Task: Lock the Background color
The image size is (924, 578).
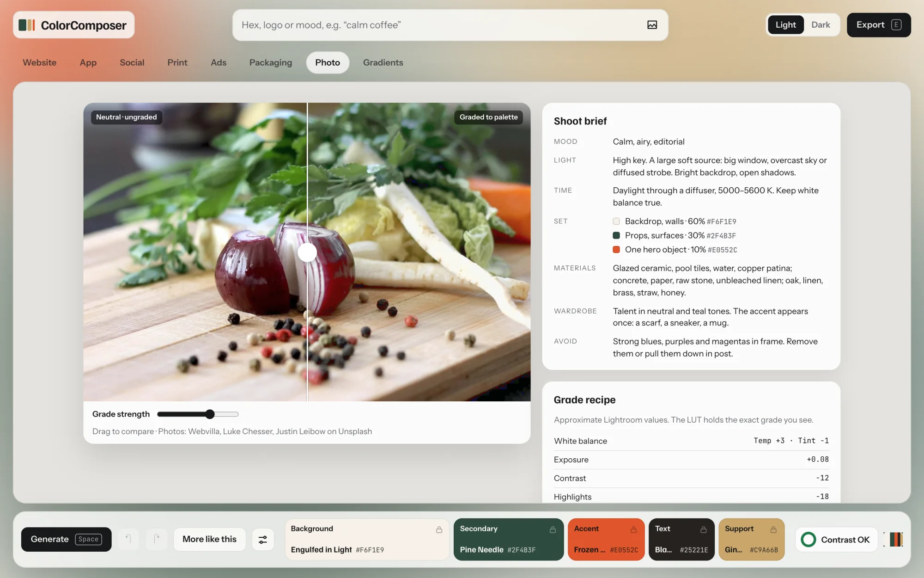Action: tap(439, 529)
